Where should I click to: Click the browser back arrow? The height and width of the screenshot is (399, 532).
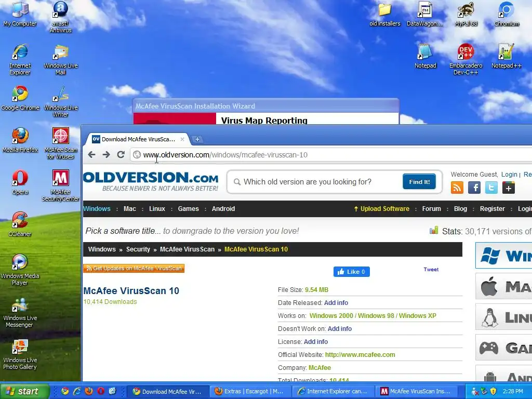[91, 155]
